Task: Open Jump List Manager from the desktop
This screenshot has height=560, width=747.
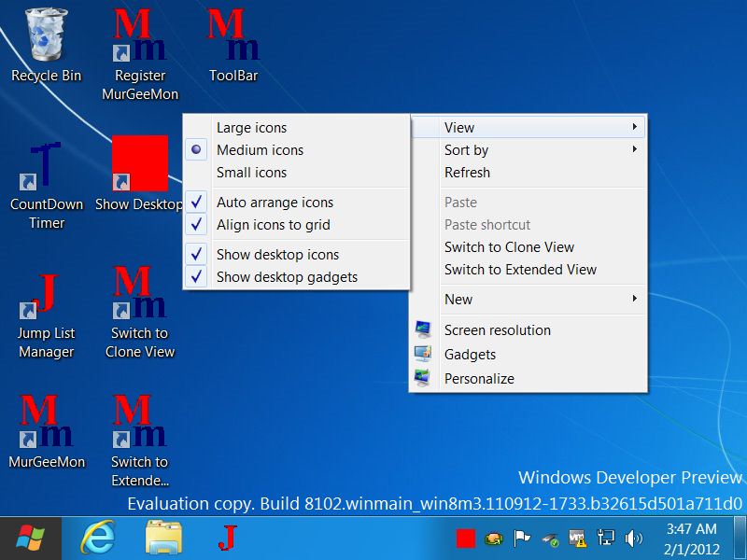Action: point(47,299)
